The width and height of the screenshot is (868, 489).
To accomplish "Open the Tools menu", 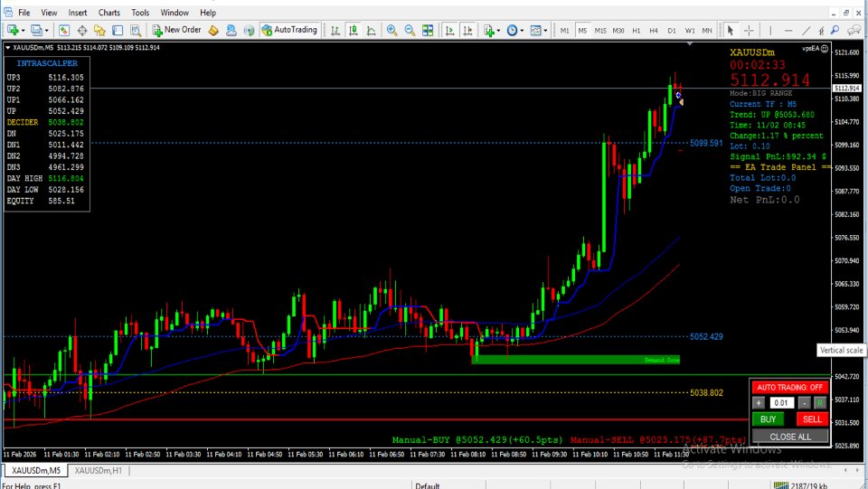I will point(140,12).
